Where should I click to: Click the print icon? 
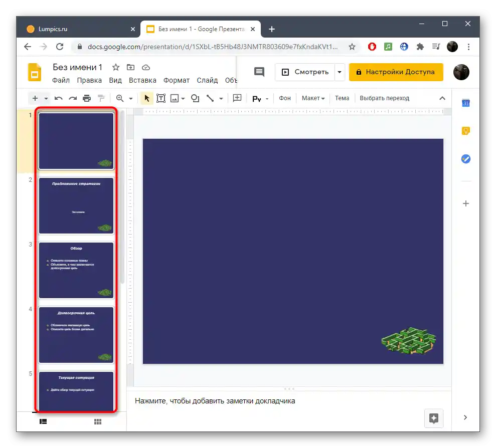pos(87,98)
